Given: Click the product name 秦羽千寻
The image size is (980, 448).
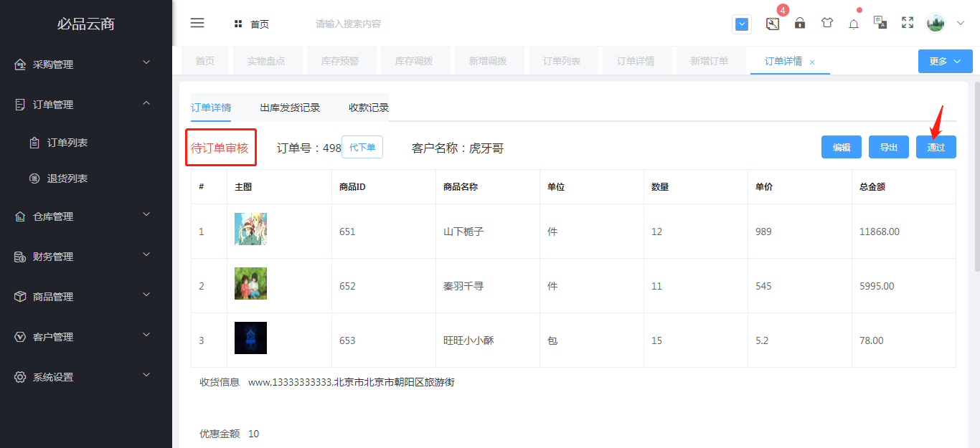Looking at the screenshot, I should pos(463,286).
